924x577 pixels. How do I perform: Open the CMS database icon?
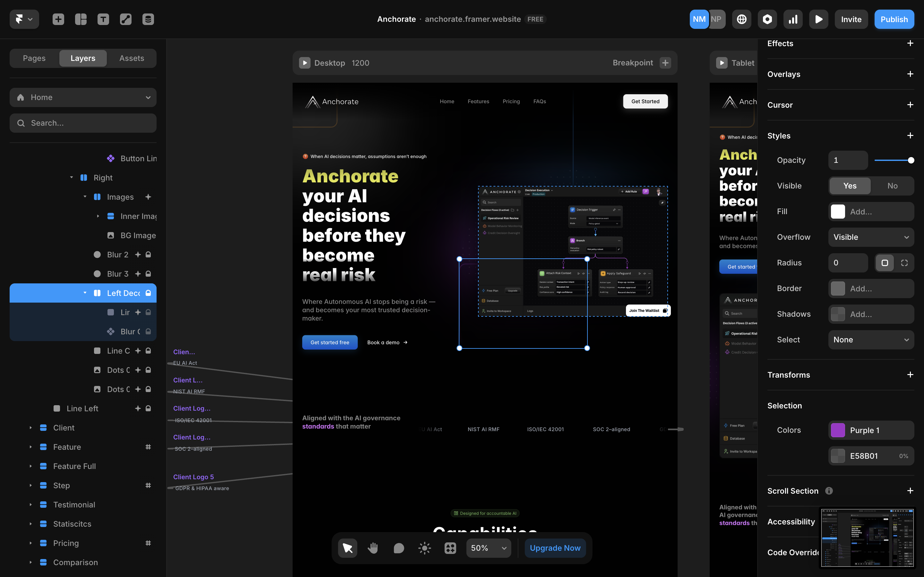[148, 19]
